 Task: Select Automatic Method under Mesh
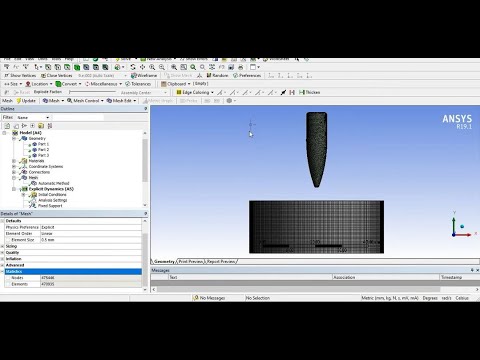53,183
